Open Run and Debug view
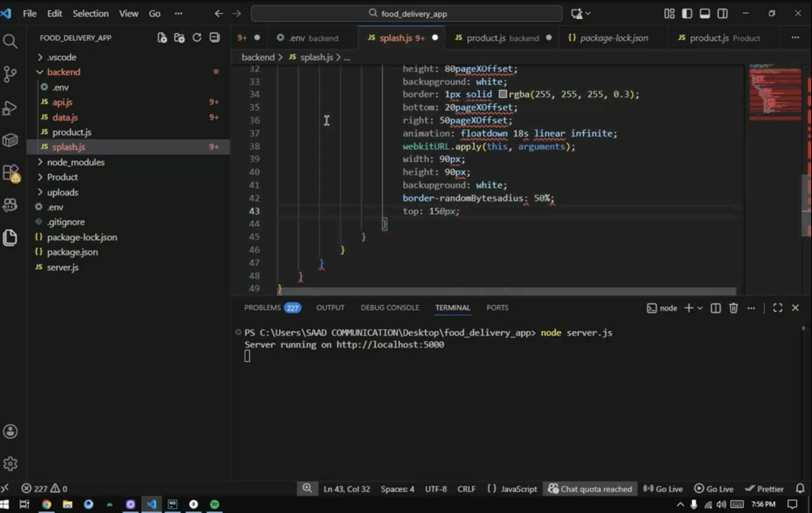The image size is (812, 513). [10, 108]
